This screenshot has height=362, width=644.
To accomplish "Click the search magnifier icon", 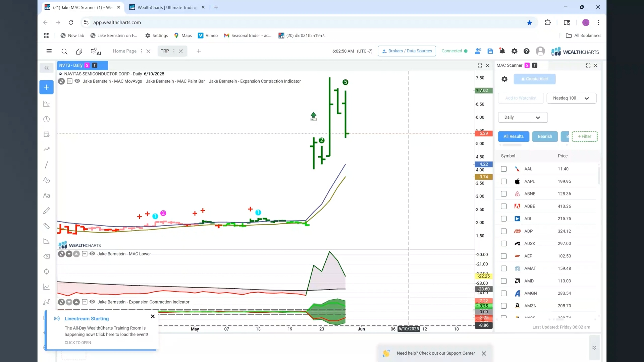I will point(64,51).
